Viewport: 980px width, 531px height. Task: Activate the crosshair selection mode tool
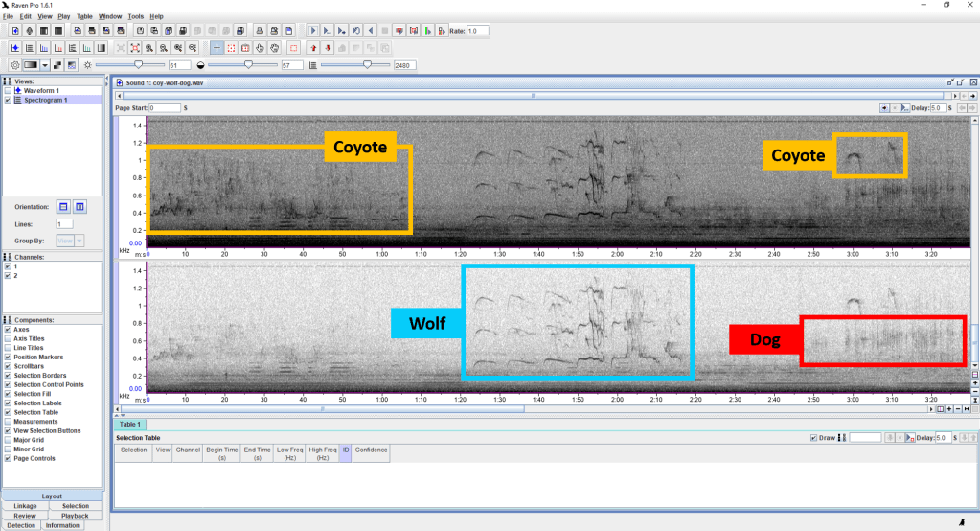217,47
